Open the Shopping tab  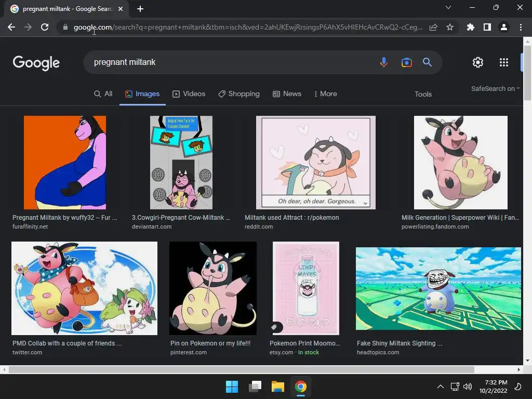239,94
